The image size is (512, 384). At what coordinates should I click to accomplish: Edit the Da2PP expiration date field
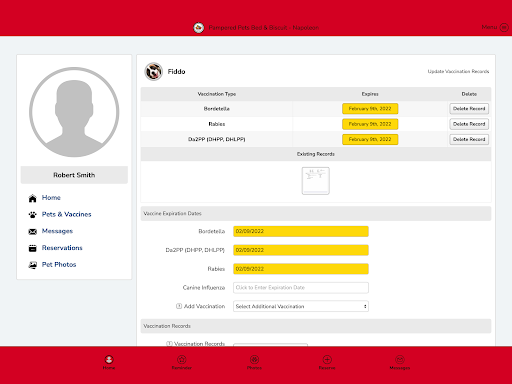pos(301,250)
